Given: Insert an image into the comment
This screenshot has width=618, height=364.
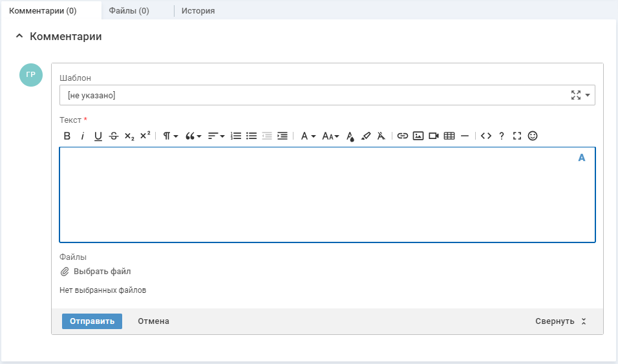Looking at the screenshot, I should 418,136.
